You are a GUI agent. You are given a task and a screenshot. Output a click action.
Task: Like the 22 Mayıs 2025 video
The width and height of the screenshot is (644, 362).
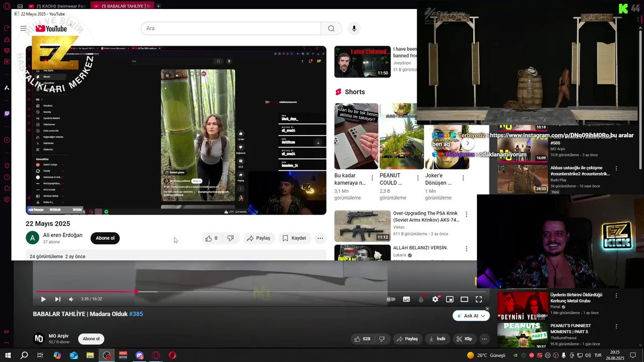(211, 238)
